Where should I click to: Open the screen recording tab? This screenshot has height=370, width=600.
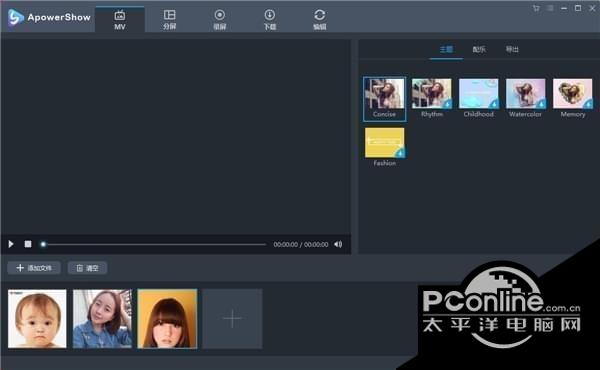point(220,20)
